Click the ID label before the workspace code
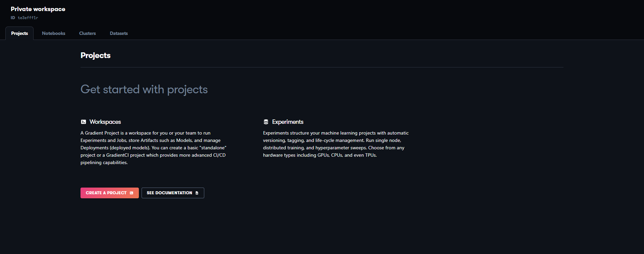 [13, 18]
